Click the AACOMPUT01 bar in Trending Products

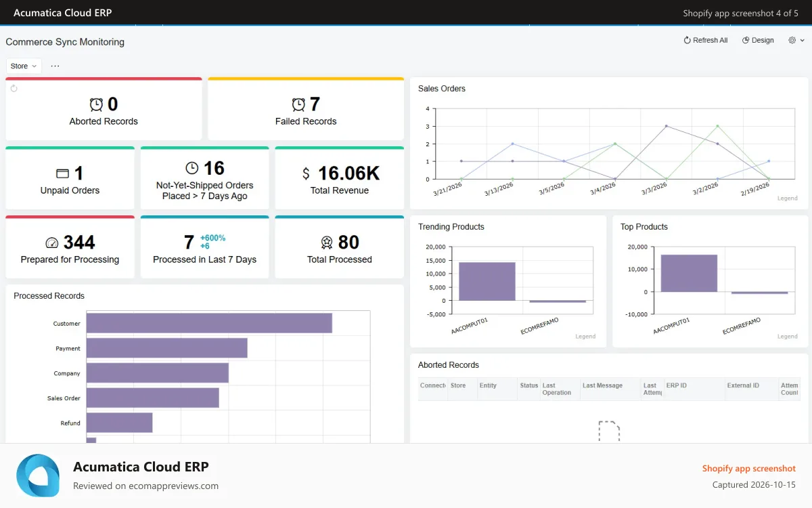[x=487, y=281]
